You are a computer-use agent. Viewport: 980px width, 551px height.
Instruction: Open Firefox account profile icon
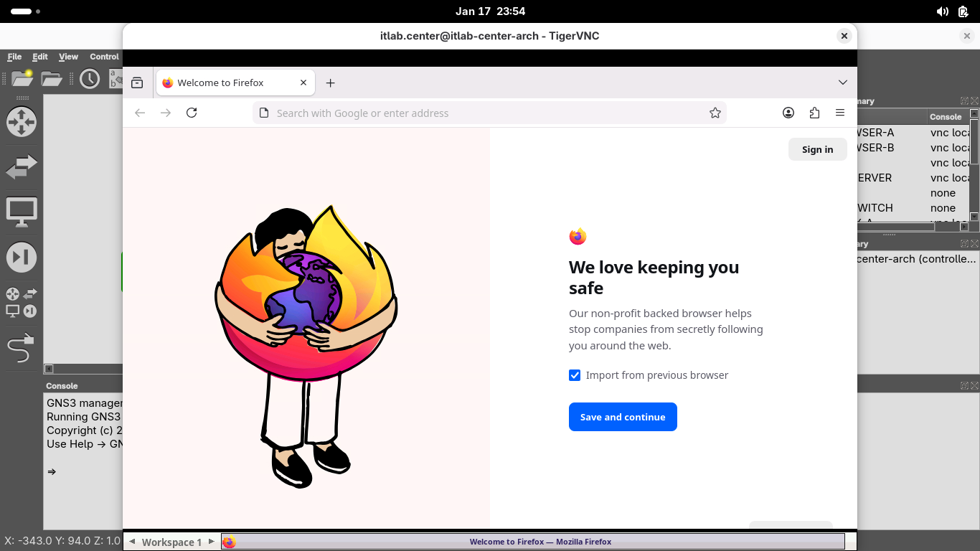coord(788,113)
